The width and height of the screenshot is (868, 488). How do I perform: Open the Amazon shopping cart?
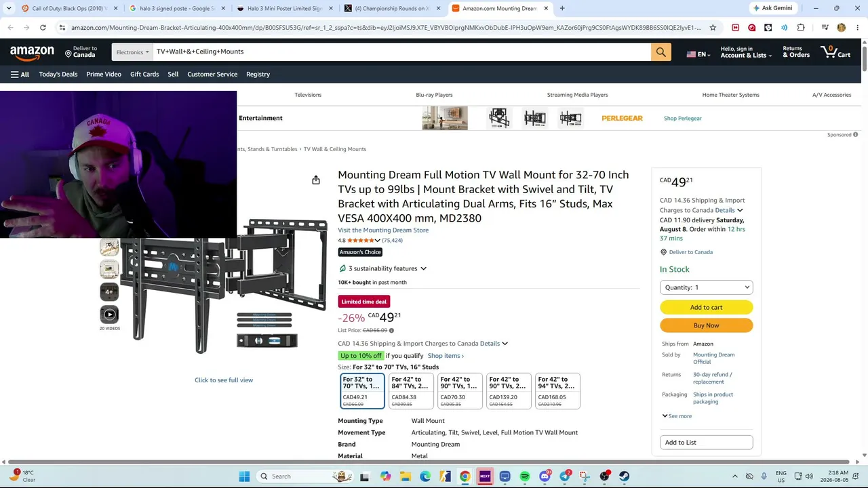835,52
